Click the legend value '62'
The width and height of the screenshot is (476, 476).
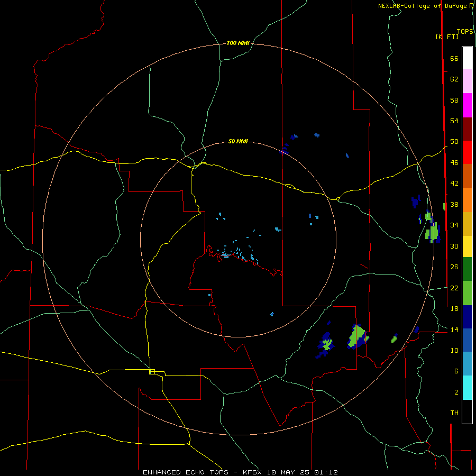(454, 79)
